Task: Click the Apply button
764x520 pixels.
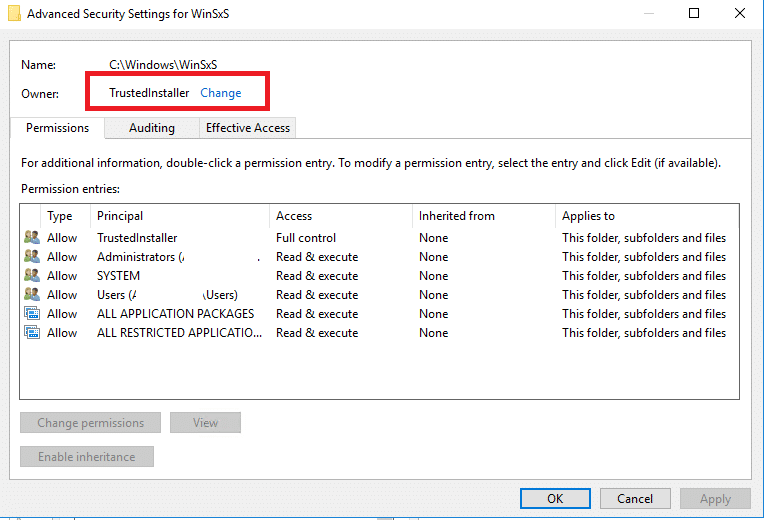Action: coord(715,499)
